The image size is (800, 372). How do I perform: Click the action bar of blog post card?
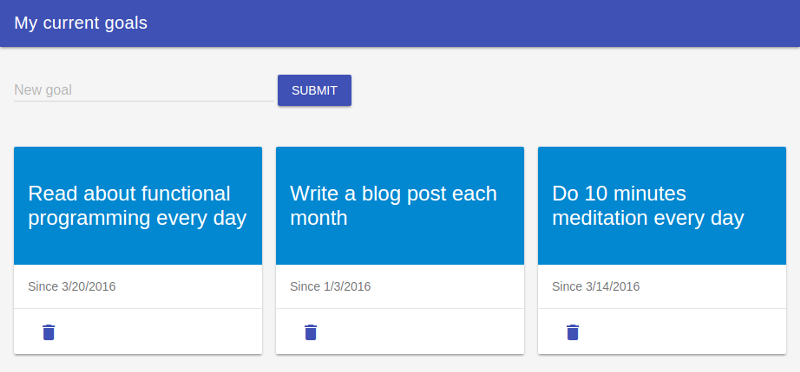[400, 332]
